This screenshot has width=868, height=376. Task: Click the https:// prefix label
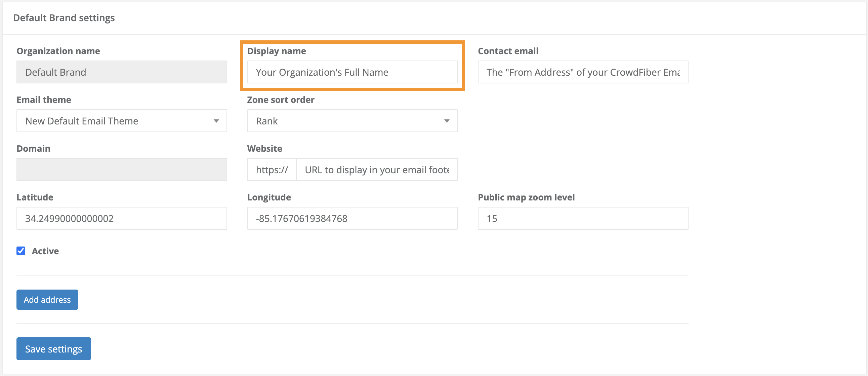272,169
